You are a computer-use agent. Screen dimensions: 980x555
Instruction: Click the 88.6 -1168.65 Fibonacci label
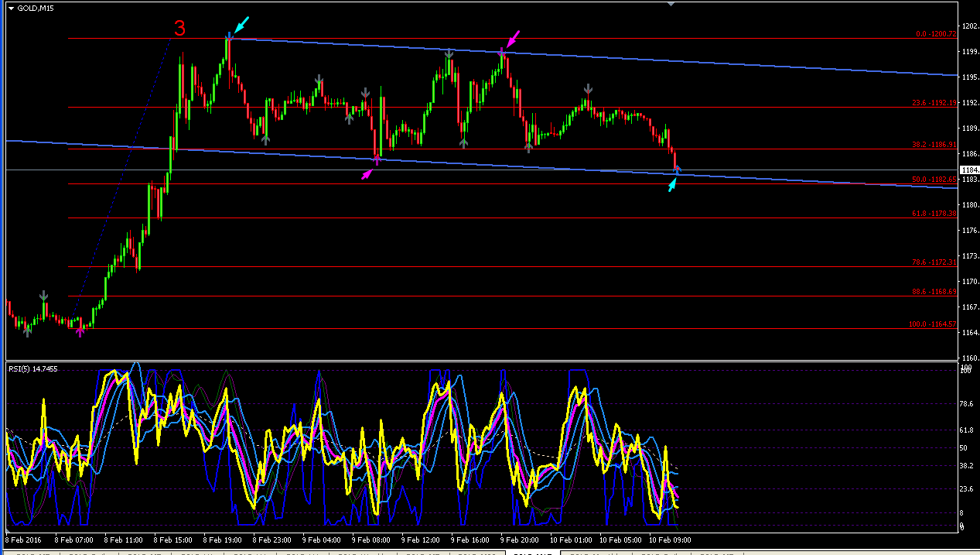coord(935,292)
